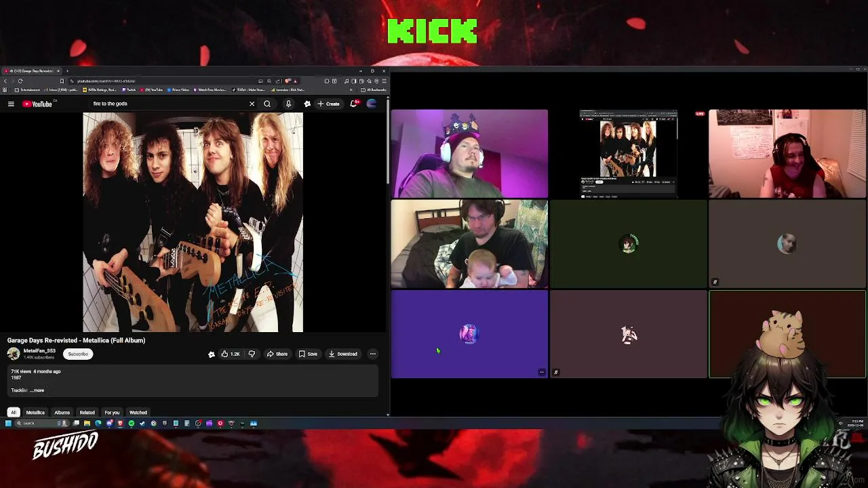Focus the YouTube search box
The width and height of the screenshot is (868, 488).
pyautogui.click(x=170, y=104)
